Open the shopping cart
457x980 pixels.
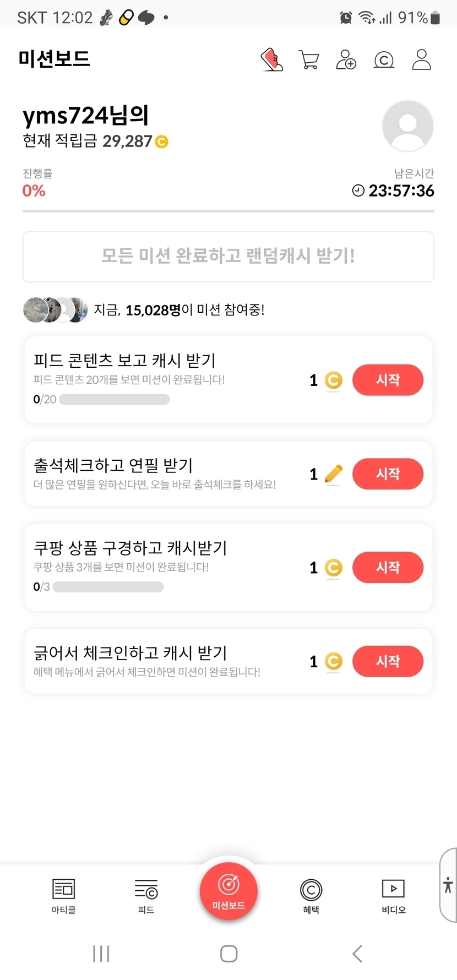[309, 60]
